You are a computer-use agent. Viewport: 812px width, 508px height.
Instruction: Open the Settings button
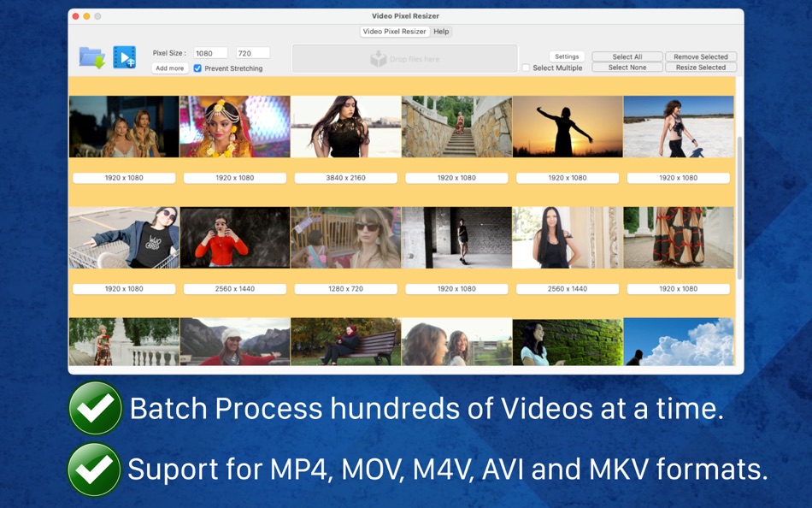pos(567,56)
